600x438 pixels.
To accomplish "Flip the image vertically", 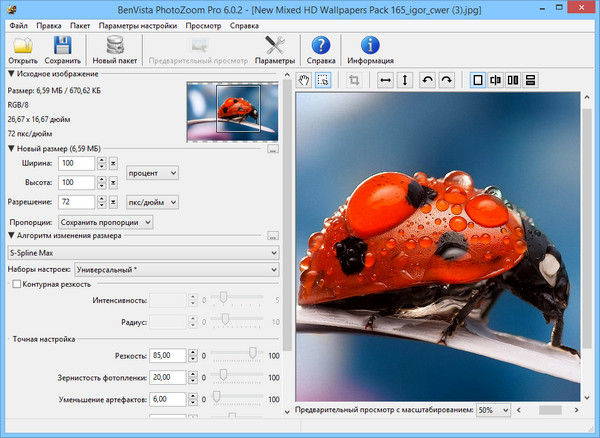I will [x=405, y=79].
